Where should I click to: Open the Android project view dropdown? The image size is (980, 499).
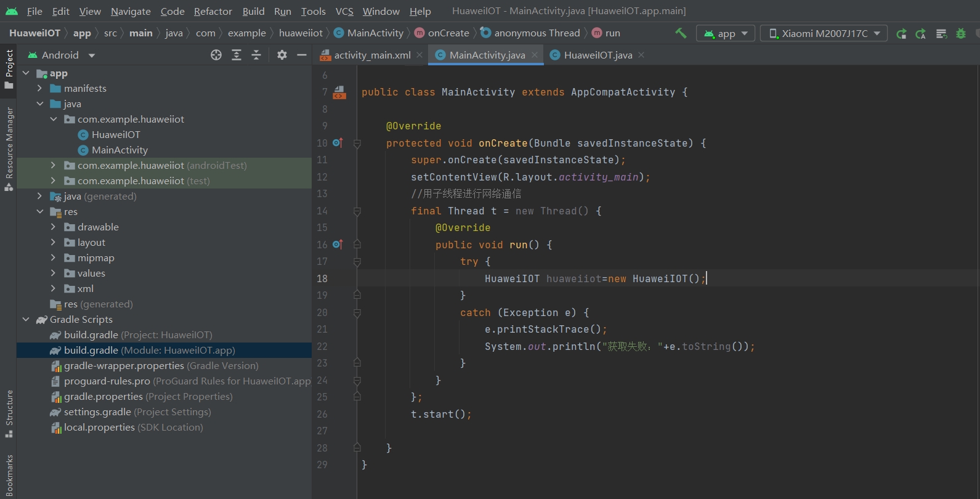tap(61, 55)
